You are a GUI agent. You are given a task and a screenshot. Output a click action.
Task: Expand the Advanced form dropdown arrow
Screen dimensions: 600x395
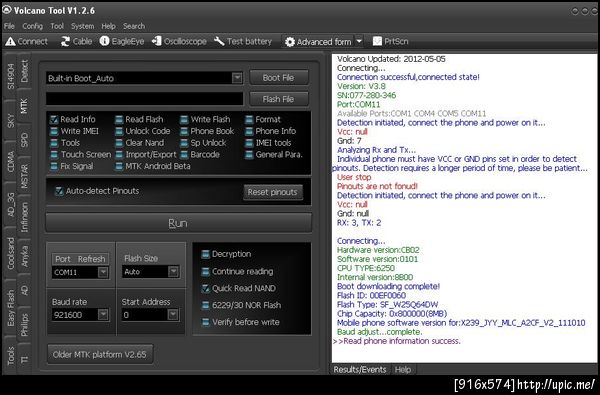pyautogui.click(x=359, y=41)
